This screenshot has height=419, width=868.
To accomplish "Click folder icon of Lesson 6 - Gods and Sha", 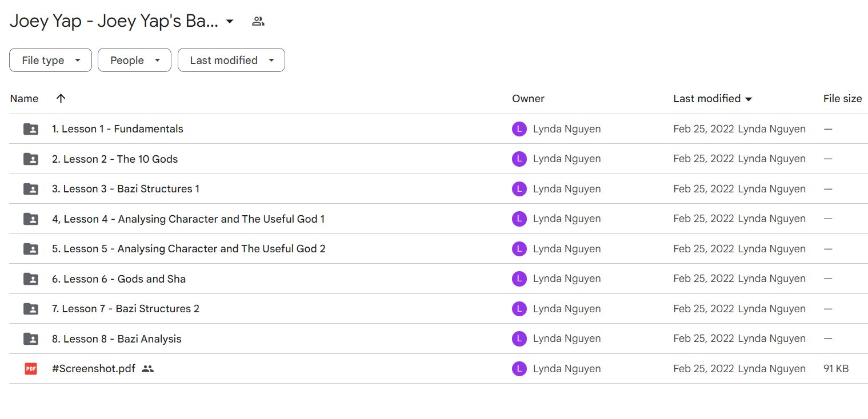I will 31,279.
